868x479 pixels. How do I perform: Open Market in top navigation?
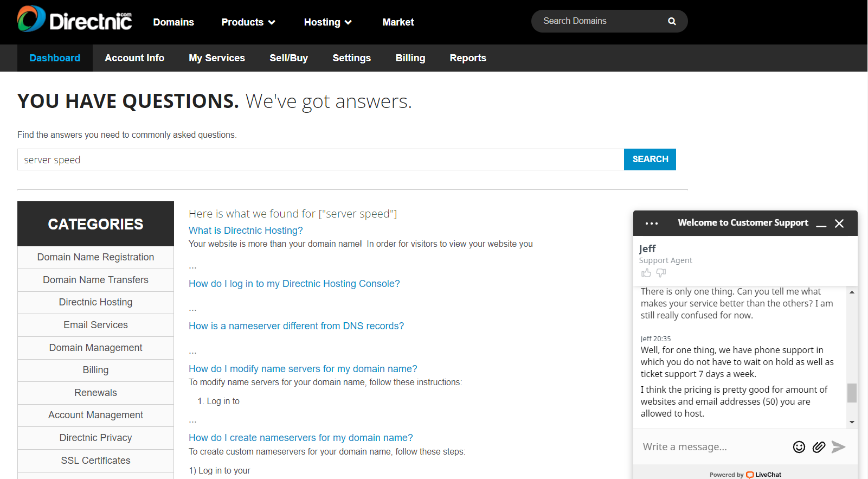(398, 22)
